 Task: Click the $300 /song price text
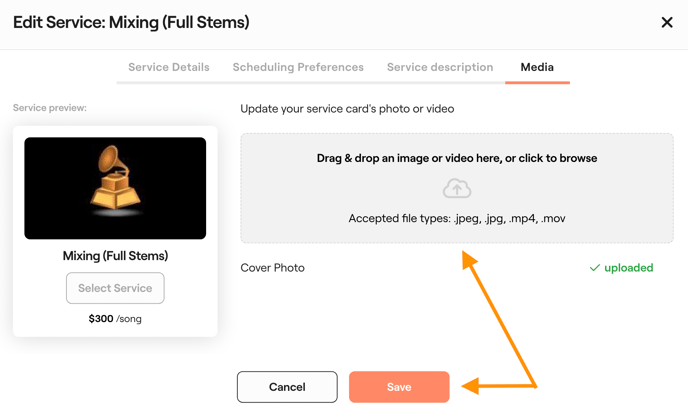[115, 319]
